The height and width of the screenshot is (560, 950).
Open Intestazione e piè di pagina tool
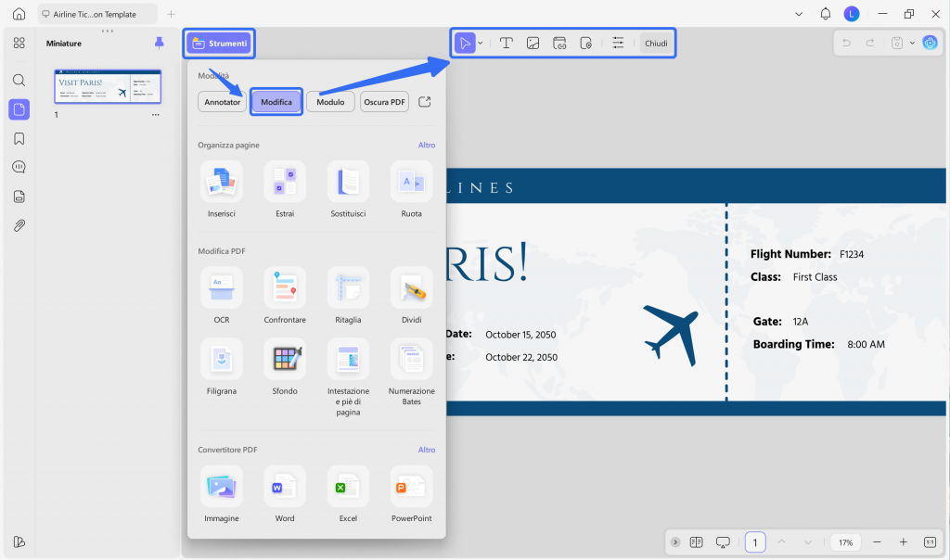coord(349,376)
